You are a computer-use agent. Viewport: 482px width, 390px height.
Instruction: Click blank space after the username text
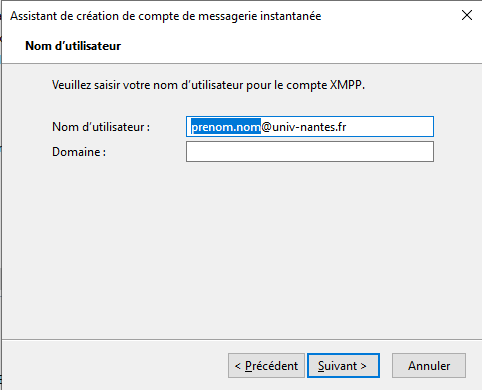390,127
